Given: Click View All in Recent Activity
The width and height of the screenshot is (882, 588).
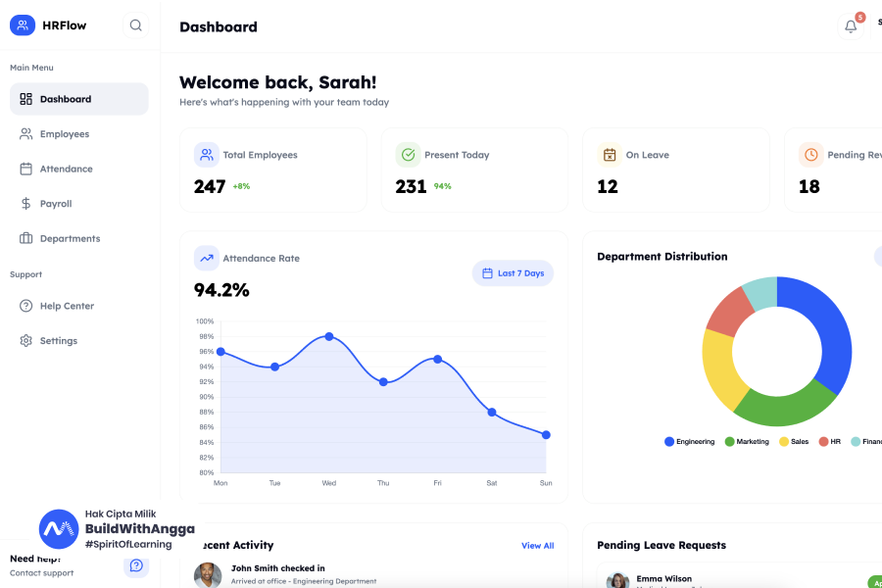Looking at the screenshot, I should (537, 546).
